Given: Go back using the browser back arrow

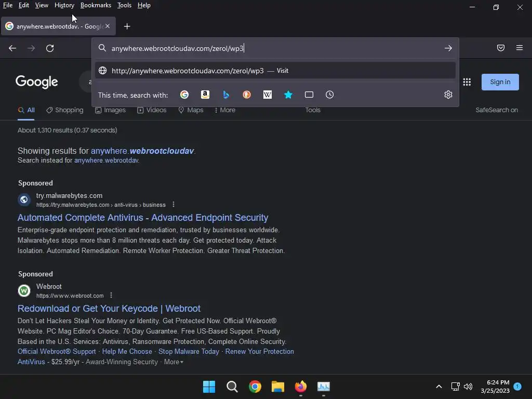Looking at the screenshot, I should 12,48.
